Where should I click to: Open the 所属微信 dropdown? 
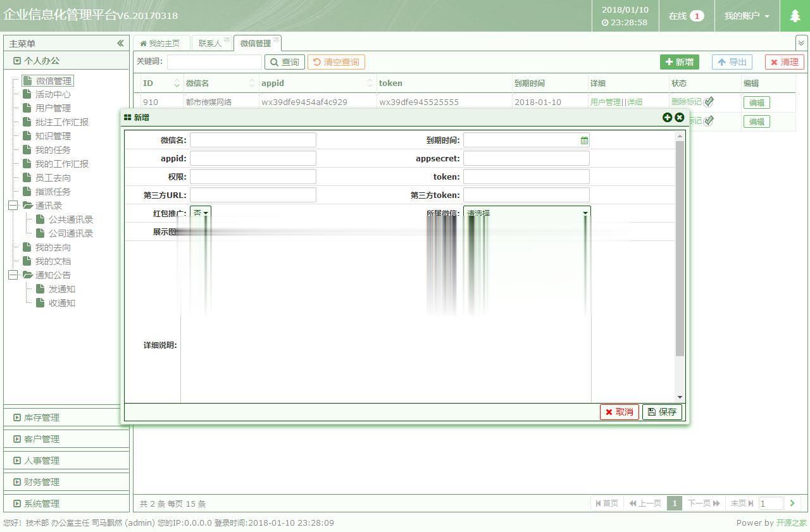526,213
